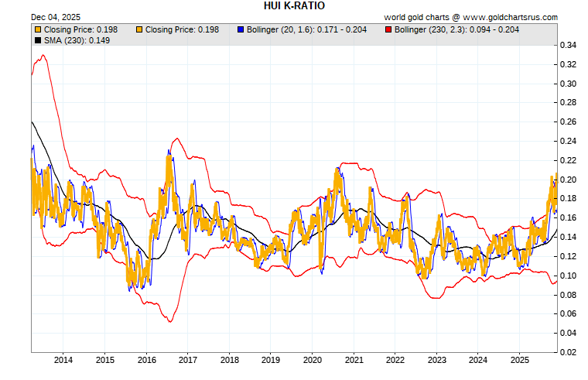The image size is (588, 380).
Task: Click 'world gold charts @ www.goldchartsrus.com' text
Action: point(470,17)
